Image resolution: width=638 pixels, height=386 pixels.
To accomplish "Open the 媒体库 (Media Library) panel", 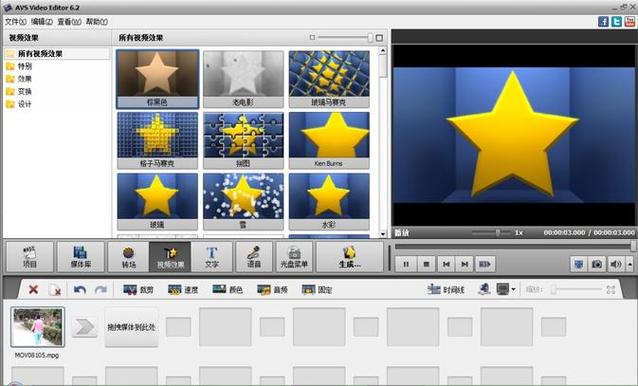I will point(81,257).
